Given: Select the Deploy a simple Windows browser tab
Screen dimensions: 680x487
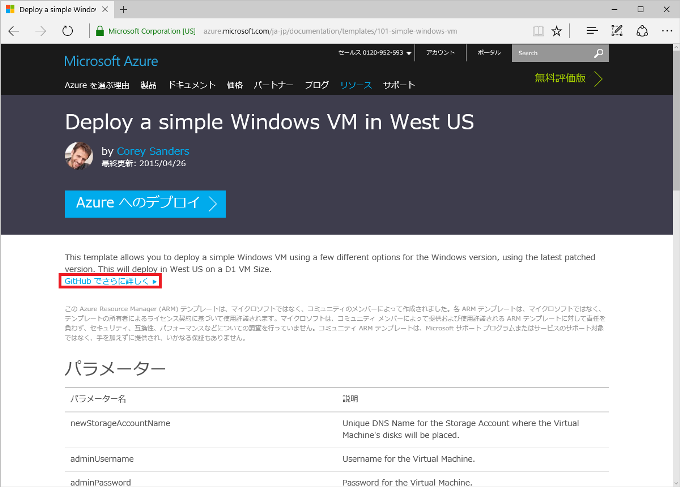Looking at the screenshot, I should 56,9.
